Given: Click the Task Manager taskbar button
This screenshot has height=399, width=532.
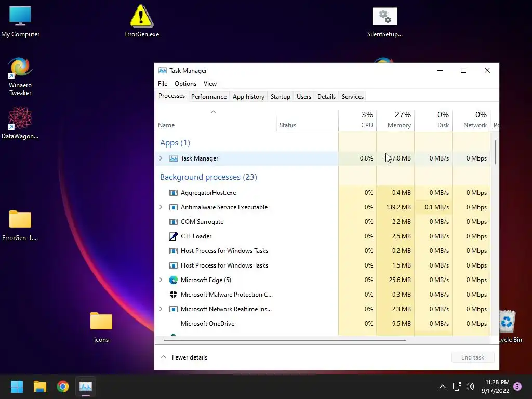Looking at the screenshot, I should [x=86, y=387].
